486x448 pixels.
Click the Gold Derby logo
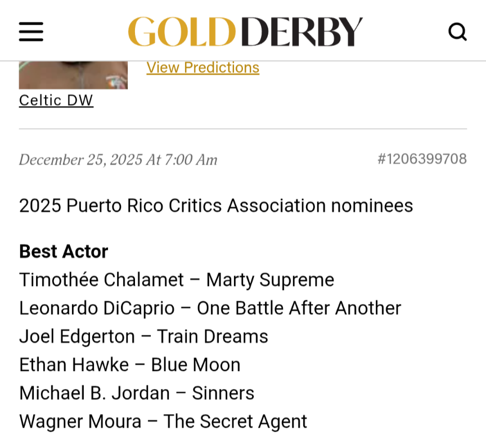click(245, 31)
